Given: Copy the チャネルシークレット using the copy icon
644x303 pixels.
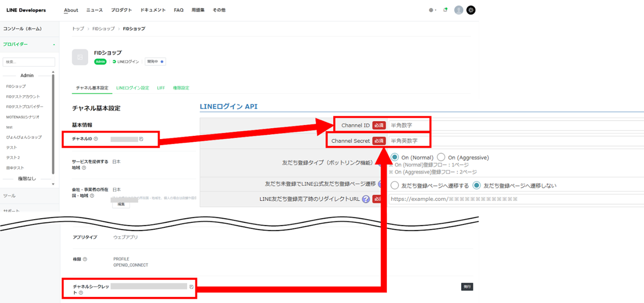Looking at the screenshot, I should click(x=191, y=287).
